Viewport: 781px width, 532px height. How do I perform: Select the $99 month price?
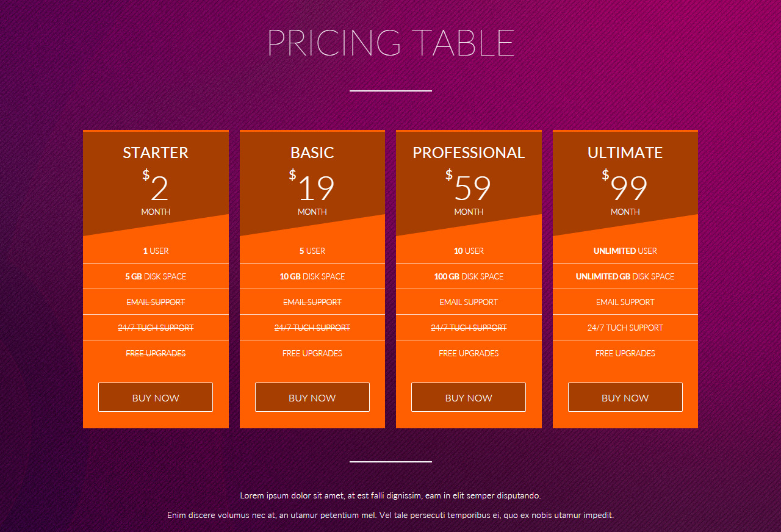[625, 189]
